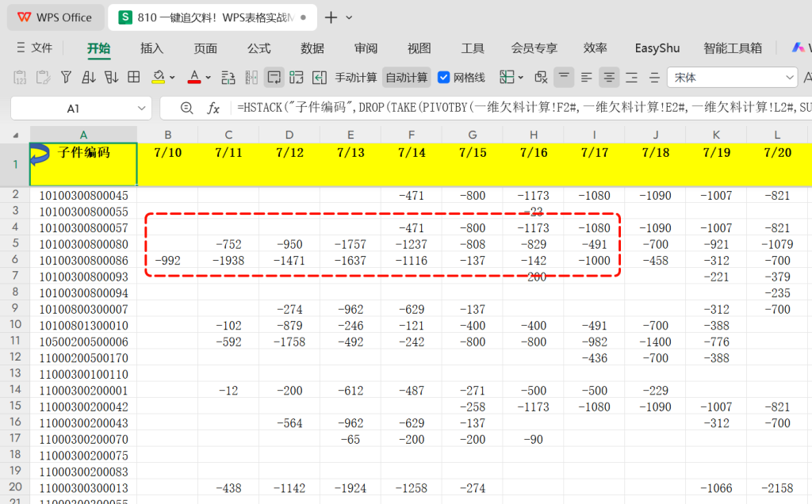Viewport: 812px width, 504px height.
Task: Open the 数据 tab
Action: (x=312, y=48)
